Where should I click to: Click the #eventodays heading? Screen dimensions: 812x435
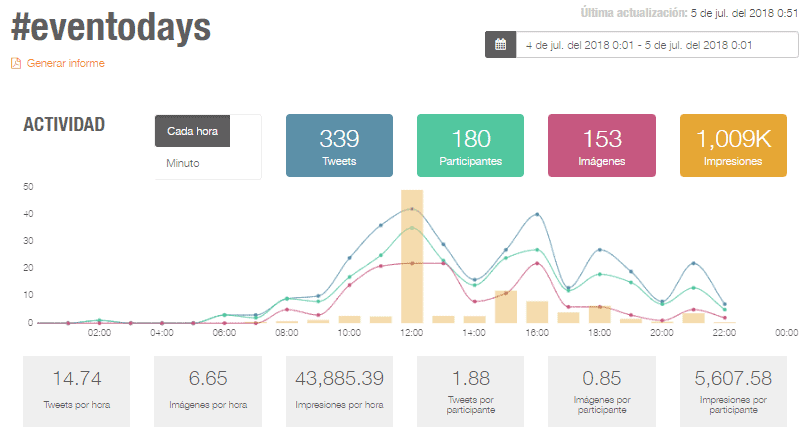click(111, 27)
